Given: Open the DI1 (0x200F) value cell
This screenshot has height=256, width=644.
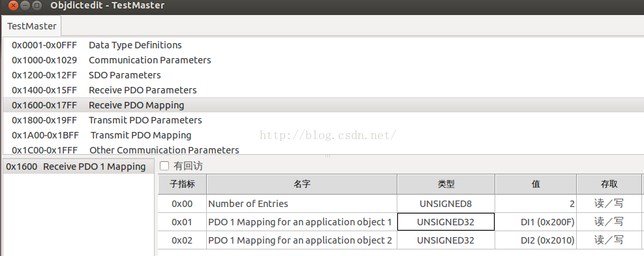Looking at the screenshot, I should pos(536,222).
